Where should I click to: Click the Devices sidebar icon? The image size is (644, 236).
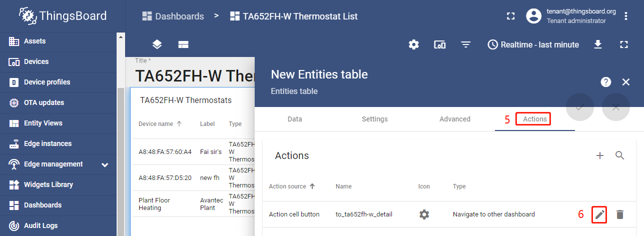15,61
